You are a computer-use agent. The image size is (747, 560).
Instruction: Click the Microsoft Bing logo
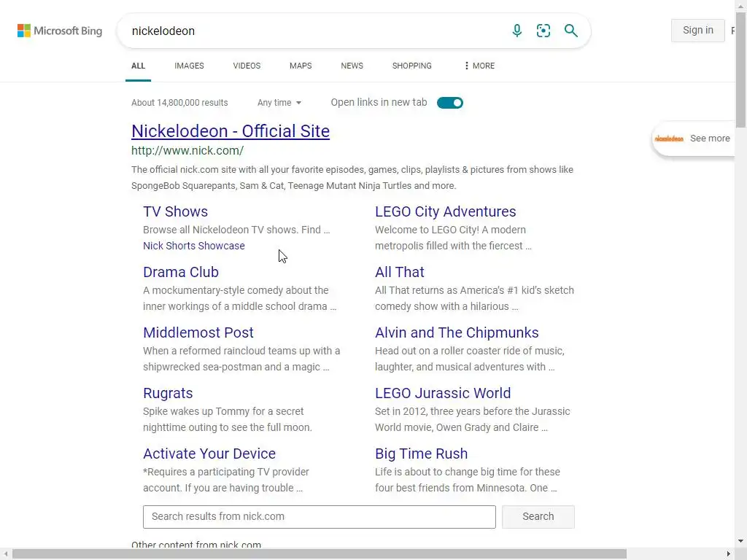[60, 31]
